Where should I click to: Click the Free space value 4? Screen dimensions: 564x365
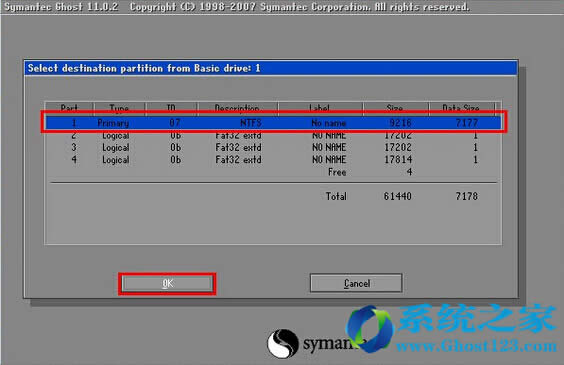point(409,172)
